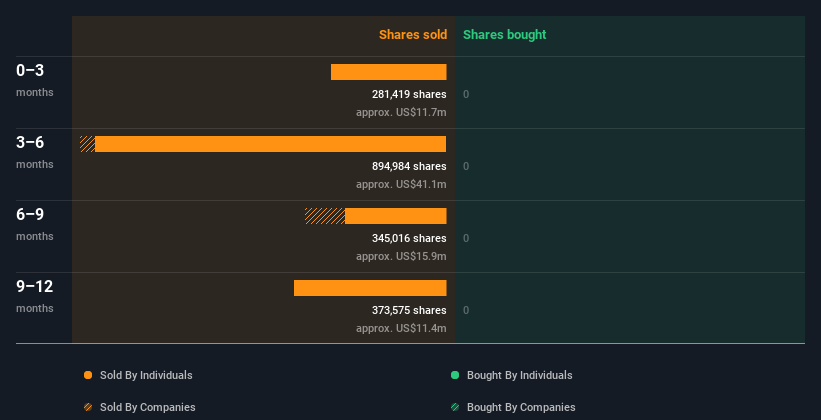
Task: Click the 0–3 period label
Action: click(x=30, y=70)
